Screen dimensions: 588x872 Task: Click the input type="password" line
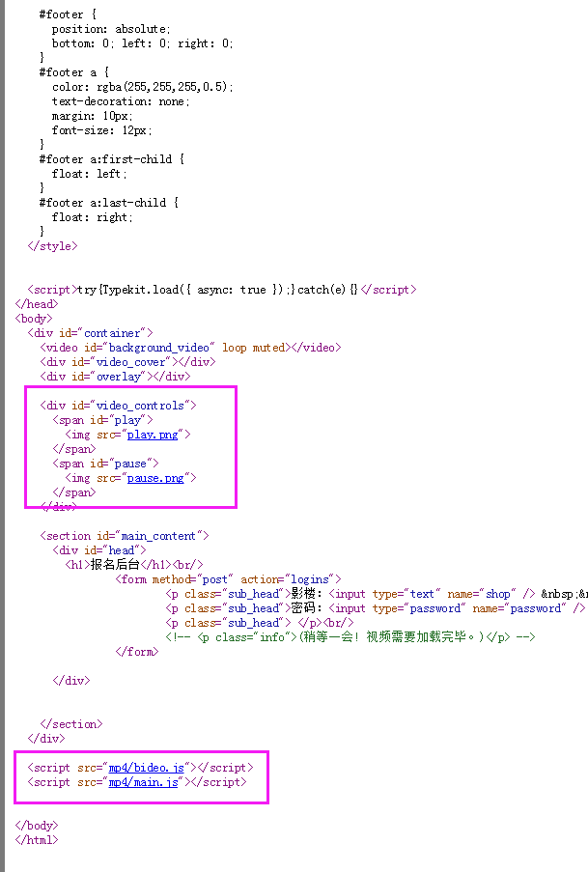pyautogui.click(x=376, y=607)
